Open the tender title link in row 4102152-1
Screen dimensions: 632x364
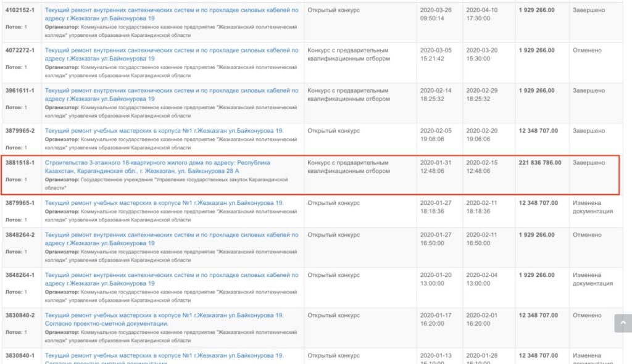(172, 14)
